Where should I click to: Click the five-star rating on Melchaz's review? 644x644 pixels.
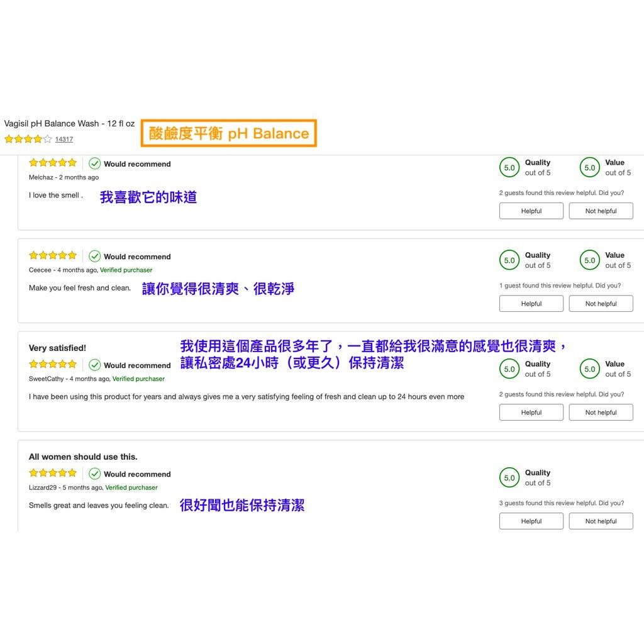coord(53,163)
